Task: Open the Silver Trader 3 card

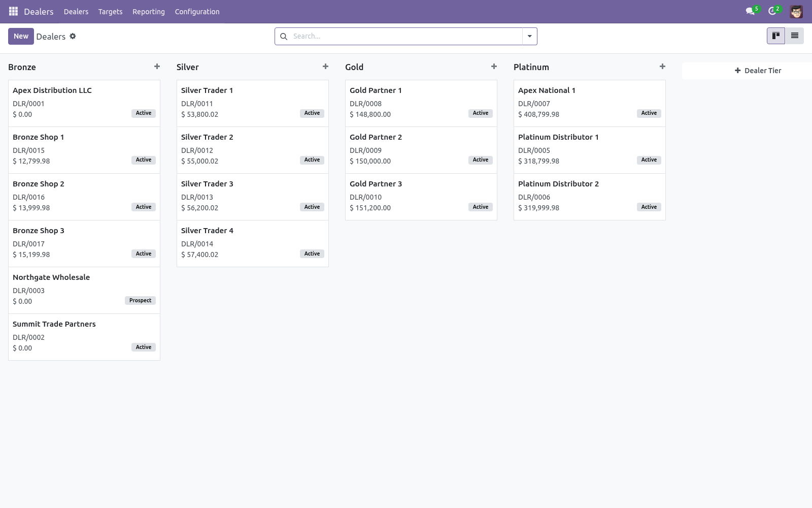Action: pyautogui.click(x=253, y=197)
